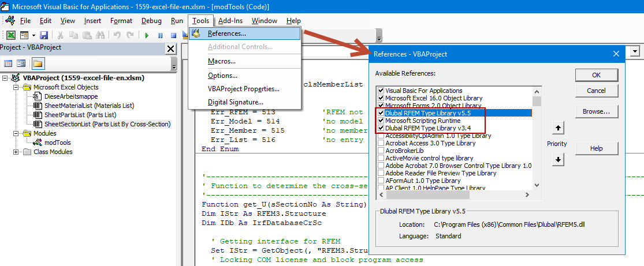Image resolution: width=644 pixels, height=266 pixels.
Task: Click Help button in References dialog
Action: (x=597, y=148)
